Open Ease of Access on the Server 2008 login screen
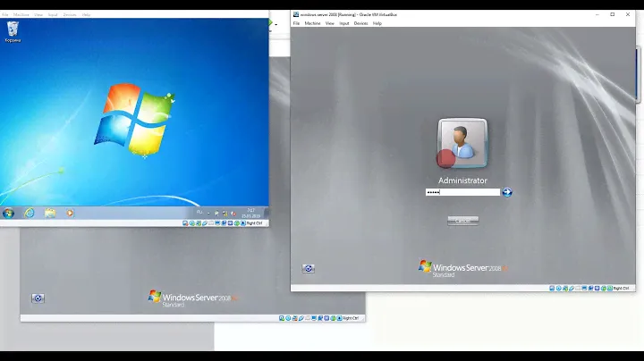Image resolution: width=644 pixels, height=361 pixels. tap(309, 268)
